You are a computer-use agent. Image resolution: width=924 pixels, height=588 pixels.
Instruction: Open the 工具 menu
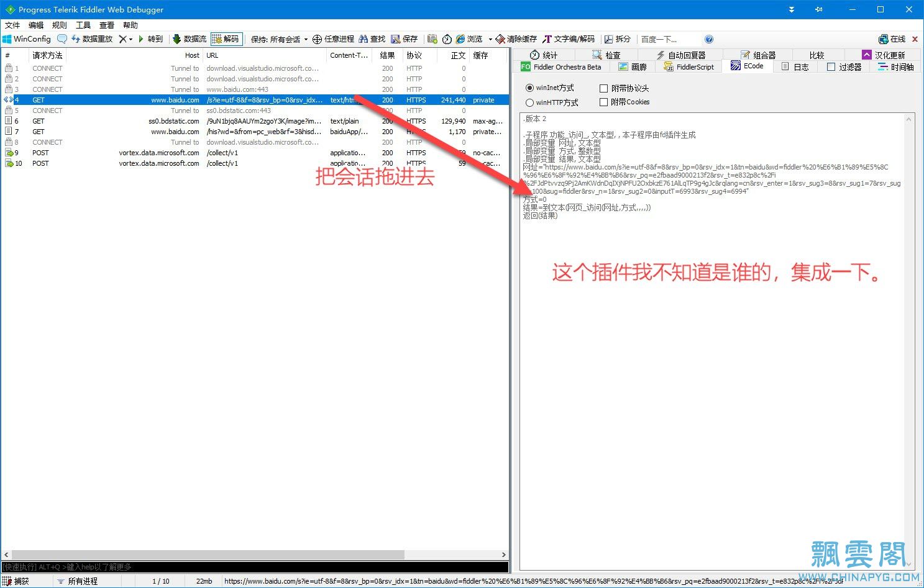point(83,25)
